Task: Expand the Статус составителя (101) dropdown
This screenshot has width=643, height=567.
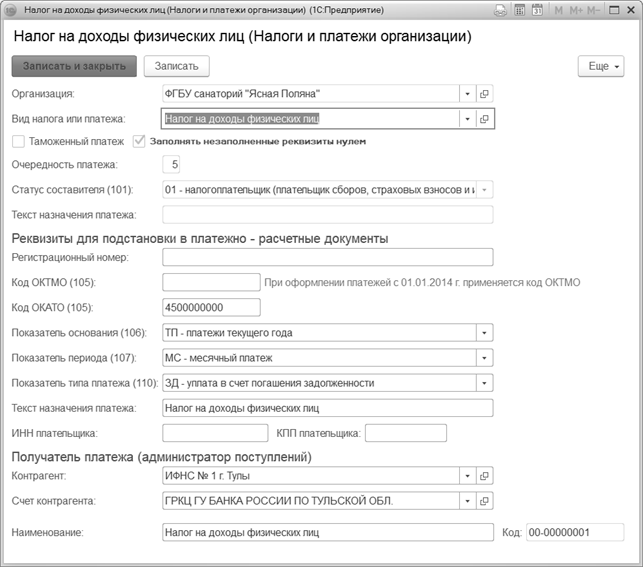Action: [x=484, y=190]
